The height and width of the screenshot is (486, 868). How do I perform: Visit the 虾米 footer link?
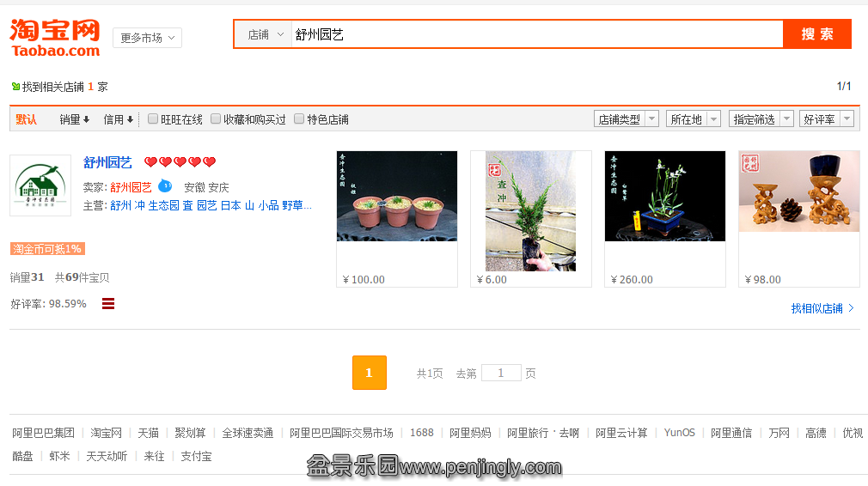[x=59, y=456]
